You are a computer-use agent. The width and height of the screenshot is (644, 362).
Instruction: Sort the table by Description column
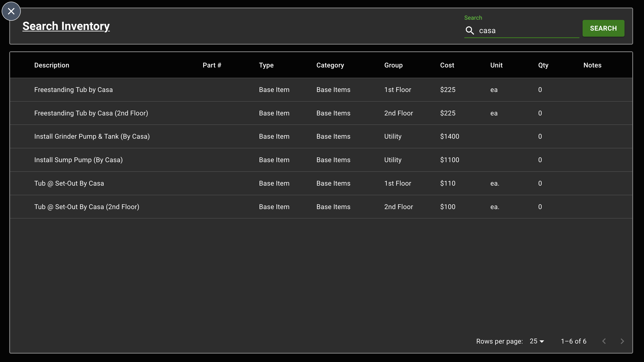52,65
